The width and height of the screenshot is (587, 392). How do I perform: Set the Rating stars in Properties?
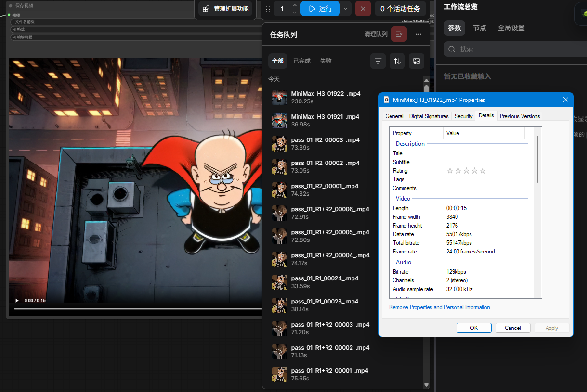tap(467, 171)
